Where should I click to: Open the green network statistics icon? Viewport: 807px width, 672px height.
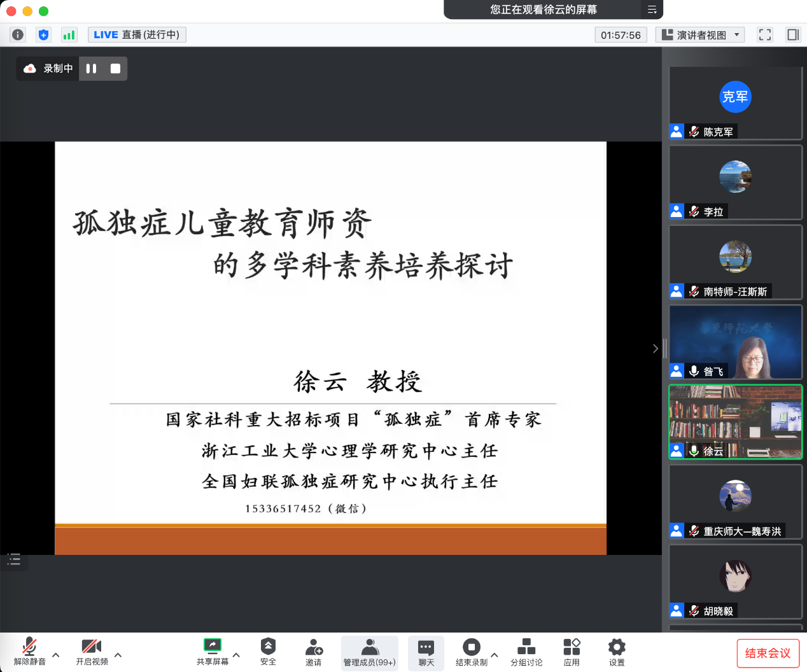click(x=69, y=35)
